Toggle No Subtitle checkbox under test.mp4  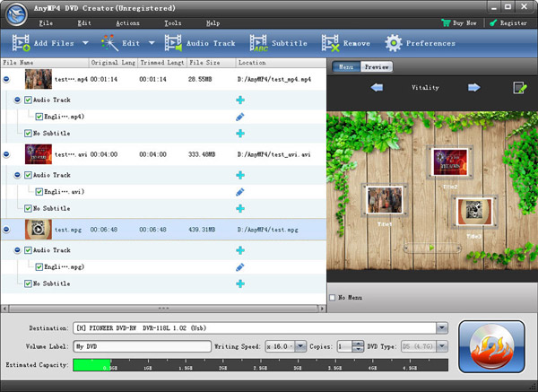[28, 133]
